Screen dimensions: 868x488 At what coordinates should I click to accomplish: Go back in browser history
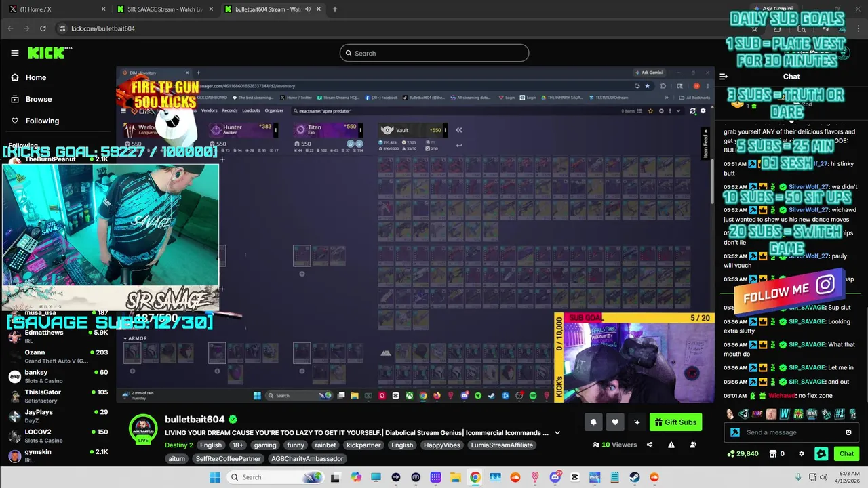point(10,28)
